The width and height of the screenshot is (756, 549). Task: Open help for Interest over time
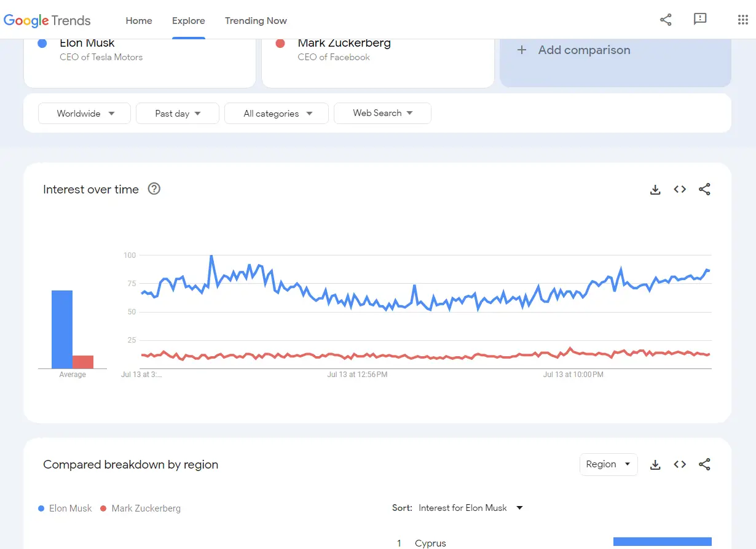154,189
